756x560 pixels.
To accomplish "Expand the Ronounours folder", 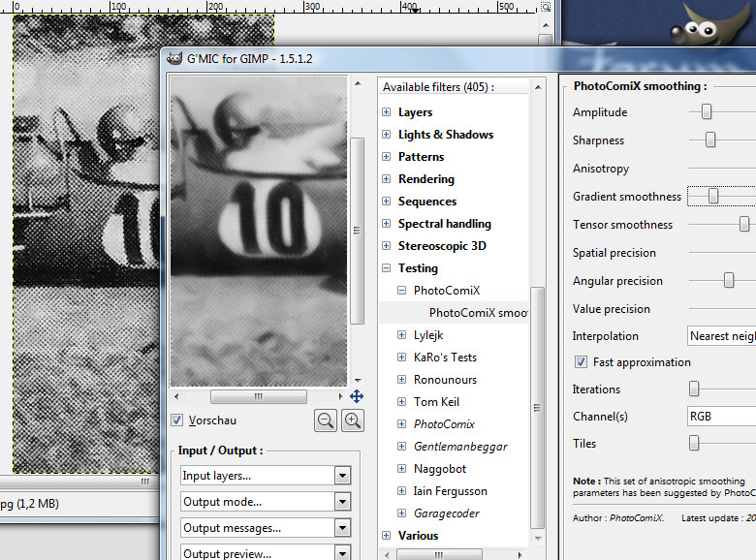I will [401, 379].
